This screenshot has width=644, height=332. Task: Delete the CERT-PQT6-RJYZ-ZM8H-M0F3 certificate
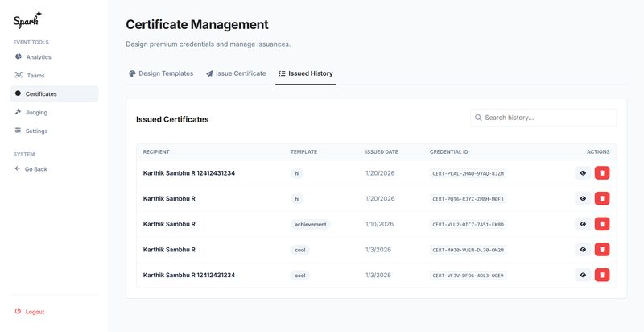[x=602, y=198]
